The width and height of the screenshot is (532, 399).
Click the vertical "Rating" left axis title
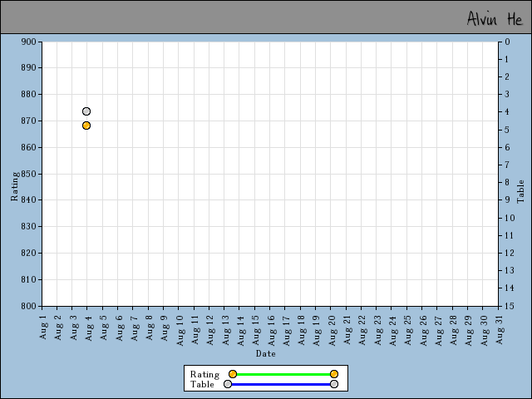14,187
